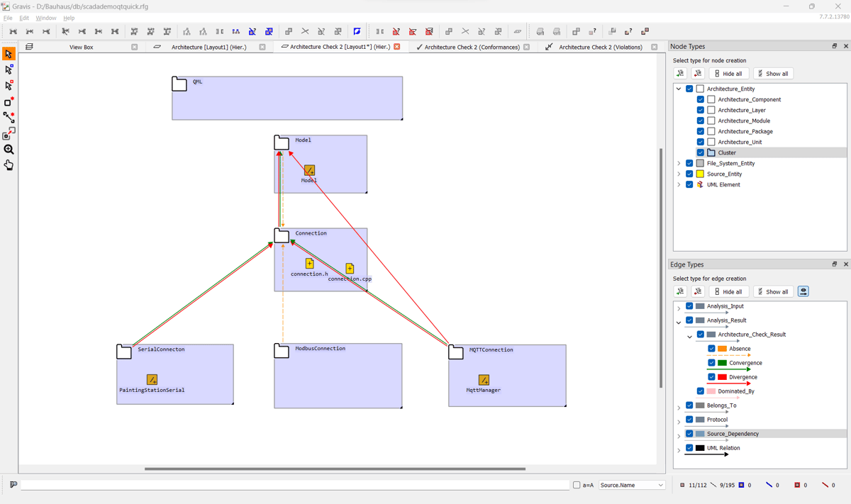
Task: Open the Window menu
Action: (46, 18)
